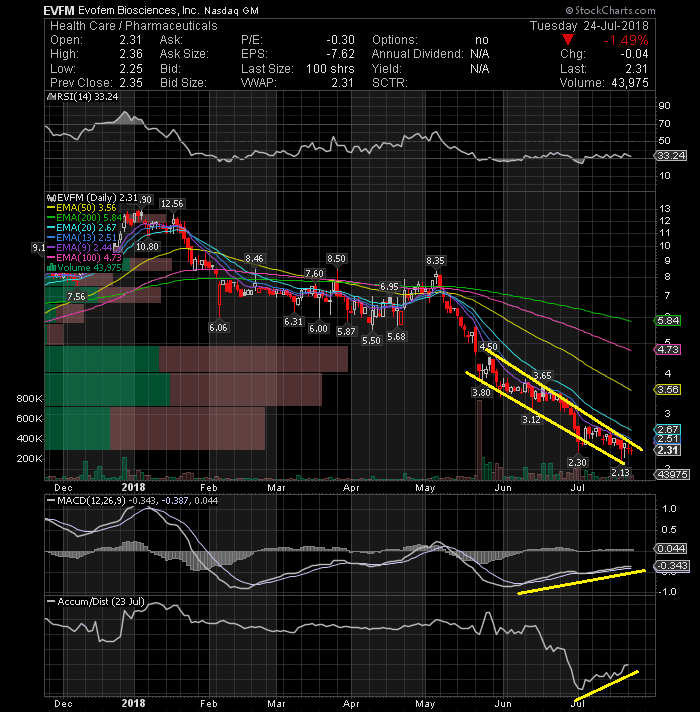Click the Prev Close value 2.35
700x712 pixels.
click(131, 83)
